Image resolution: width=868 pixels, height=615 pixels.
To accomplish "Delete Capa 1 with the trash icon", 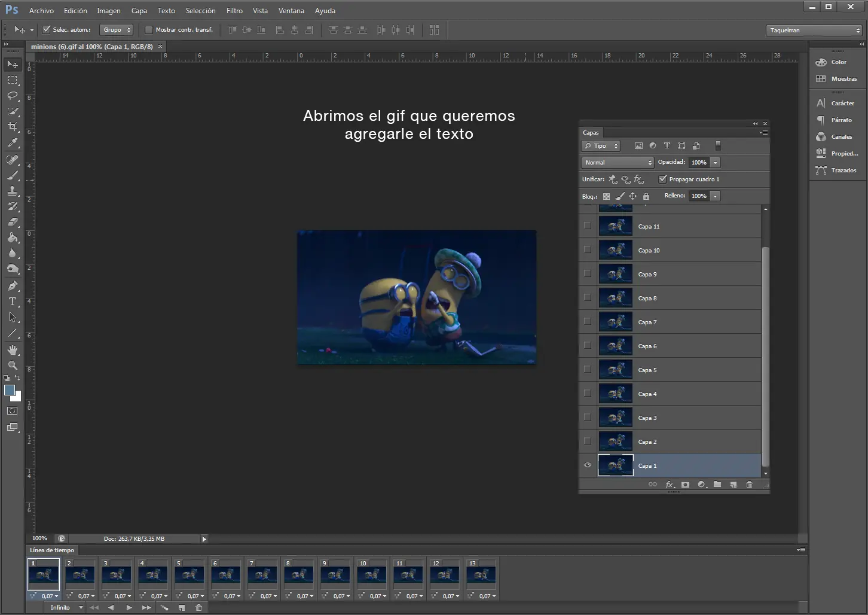I will (749, 485).
